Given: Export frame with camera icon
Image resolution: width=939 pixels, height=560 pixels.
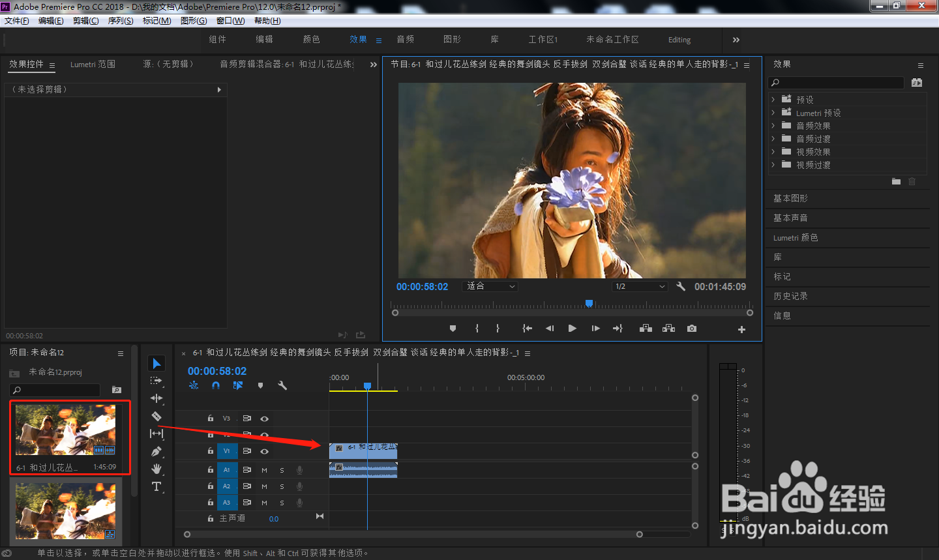Looking at the screenshot, I should point(692,329).
